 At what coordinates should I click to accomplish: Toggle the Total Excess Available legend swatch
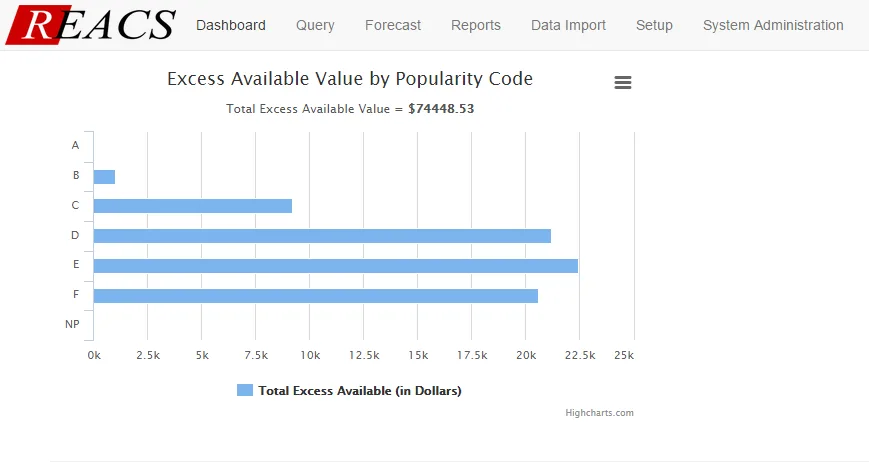click(x=245, y=391)
